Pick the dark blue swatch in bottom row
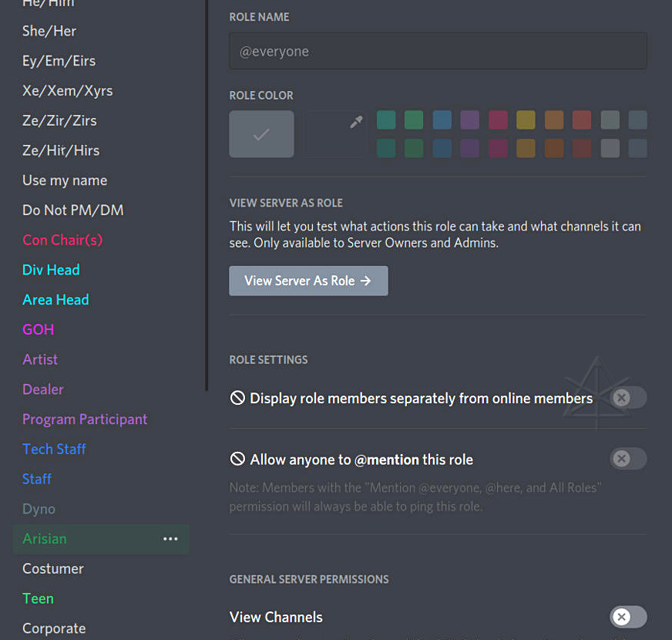The width and height of the screenshot is (672, 640). tap(442, 148)
